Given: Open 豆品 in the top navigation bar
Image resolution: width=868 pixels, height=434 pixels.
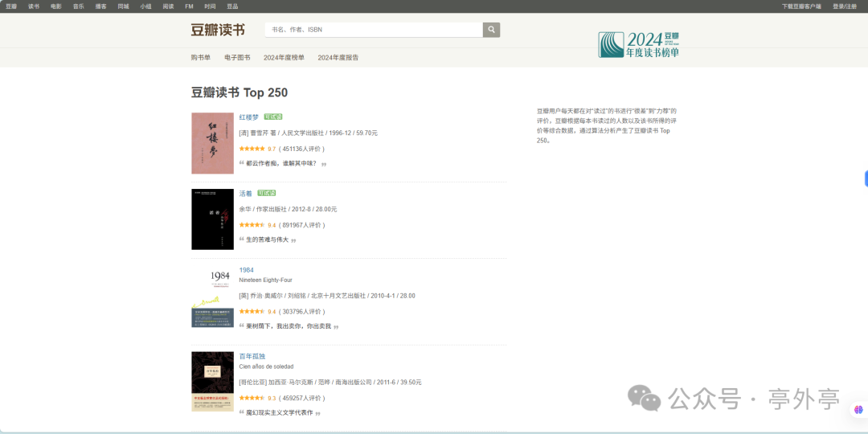Looking at the screenshot, I should pyautogui.click(x=232, y=6).
